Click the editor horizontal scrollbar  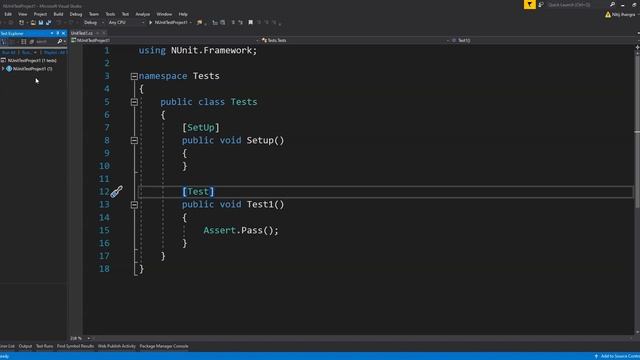pyautogui.click(x=363, y=338)
